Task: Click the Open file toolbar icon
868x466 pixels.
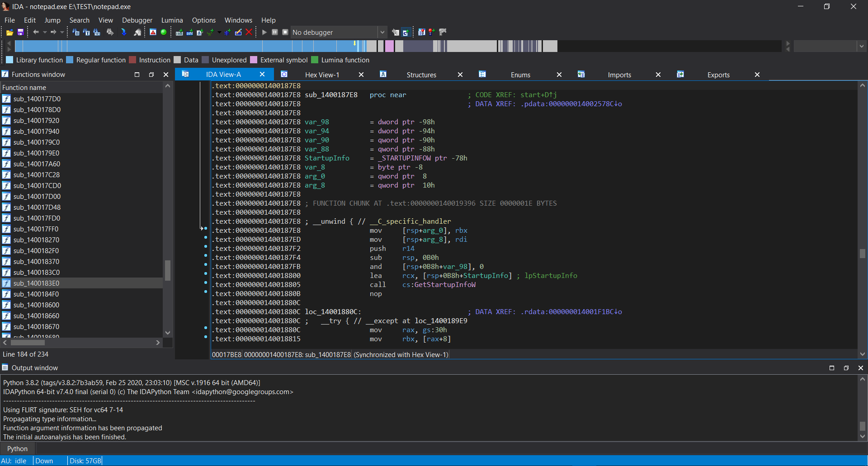Action: [9, 33]
